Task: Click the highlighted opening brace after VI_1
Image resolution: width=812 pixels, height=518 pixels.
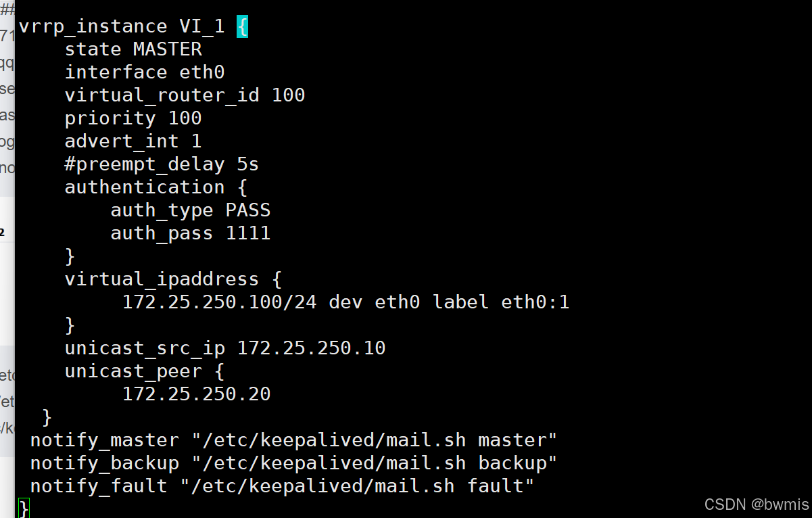Action: 242,27
